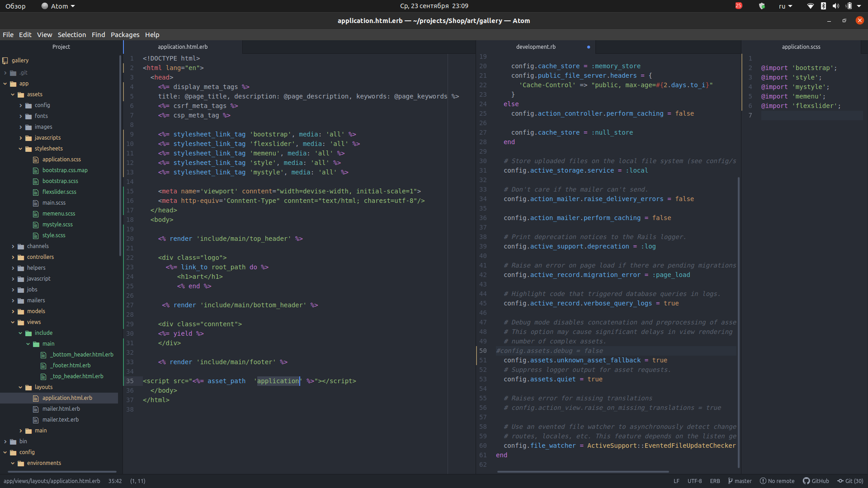Switch to the application.scss tab
This screenshot has width=868, height=488.
click(x=801, y=47)
